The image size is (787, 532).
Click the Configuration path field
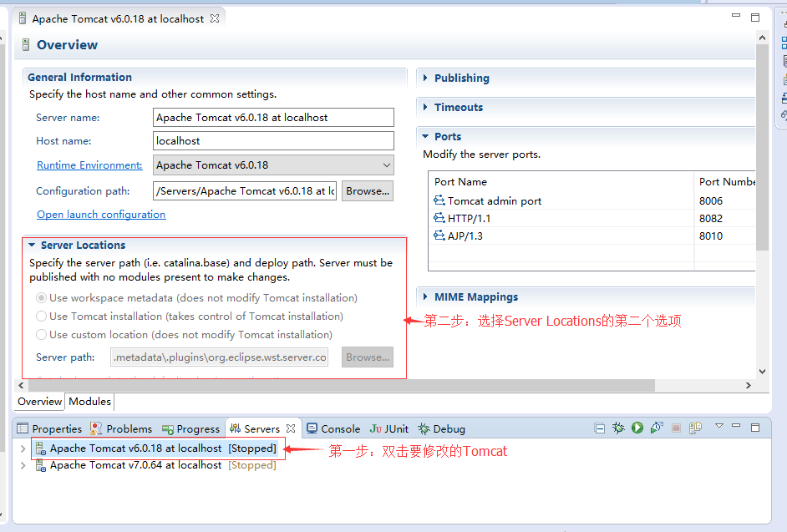(x=245, y=191)
